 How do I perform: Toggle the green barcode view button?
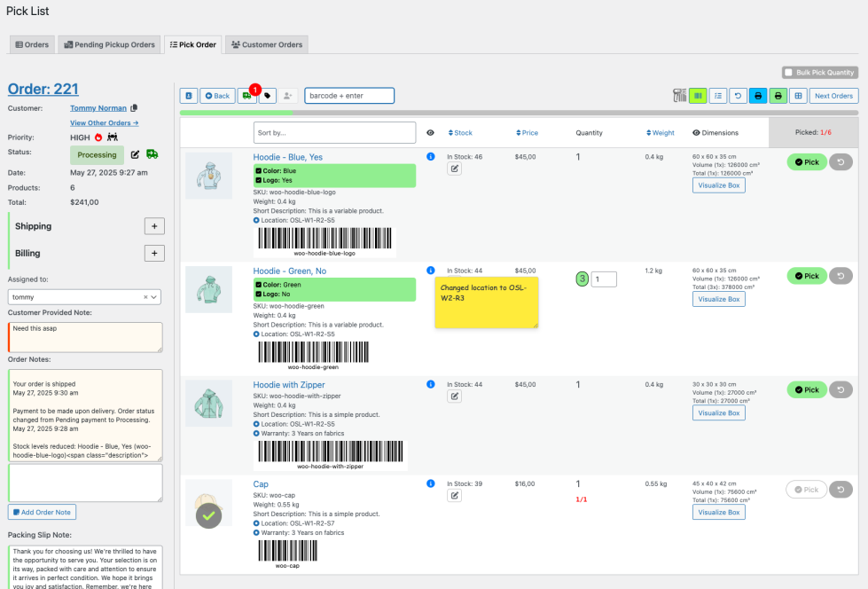point(698,96)
